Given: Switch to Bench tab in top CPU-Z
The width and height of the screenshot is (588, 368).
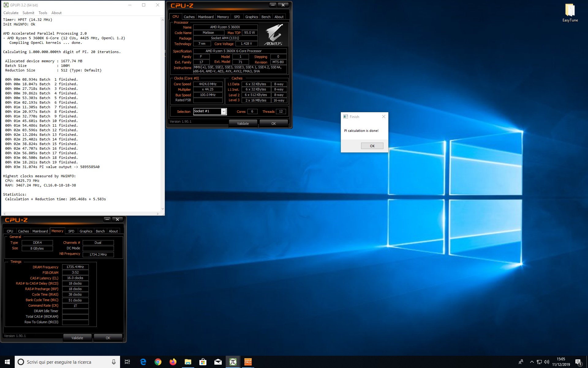Looking at the screenshot, I should 266,17.
